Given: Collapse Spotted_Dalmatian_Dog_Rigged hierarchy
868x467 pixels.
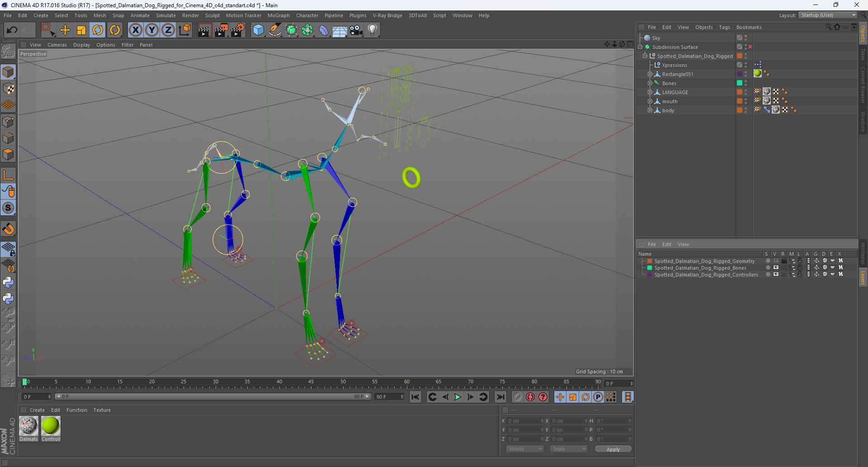Looking at the screenshot, I should 645,56.
